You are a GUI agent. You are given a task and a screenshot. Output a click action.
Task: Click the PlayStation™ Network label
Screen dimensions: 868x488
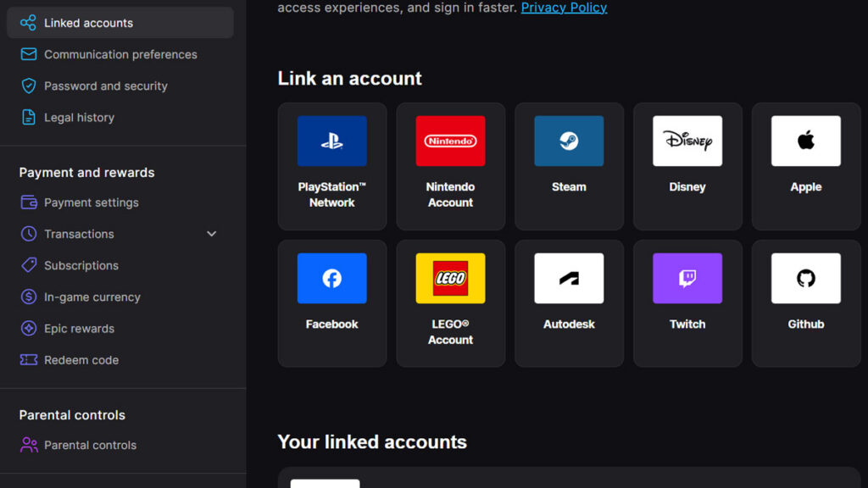pos(332,195)
